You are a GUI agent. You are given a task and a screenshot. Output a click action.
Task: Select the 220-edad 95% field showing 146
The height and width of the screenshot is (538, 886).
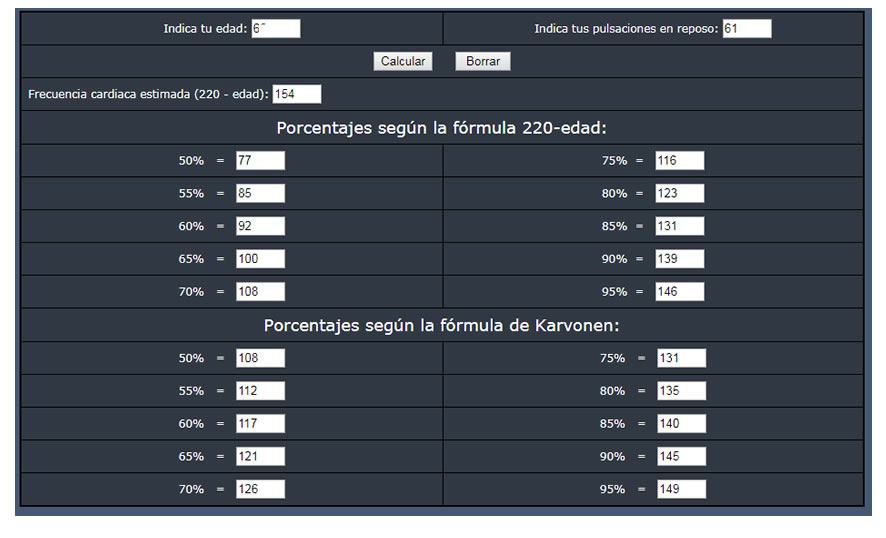[x=680, y=292]
